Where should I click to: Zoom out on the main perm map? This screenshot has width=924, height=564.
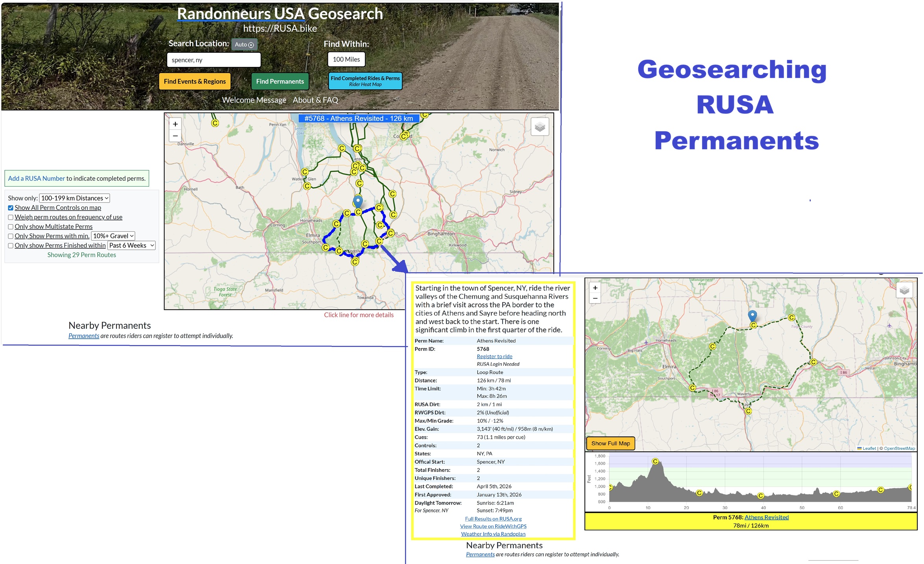pos(175,136)
